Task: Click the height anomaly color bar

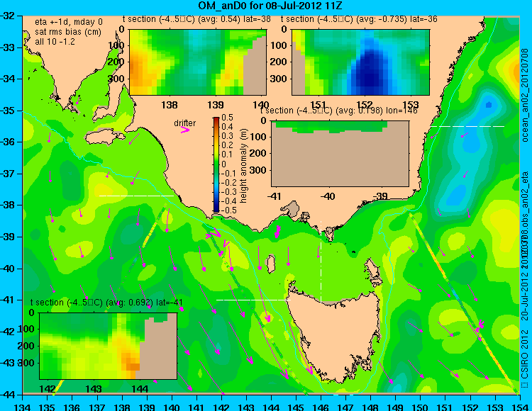Action: click(x=216, y=164)
